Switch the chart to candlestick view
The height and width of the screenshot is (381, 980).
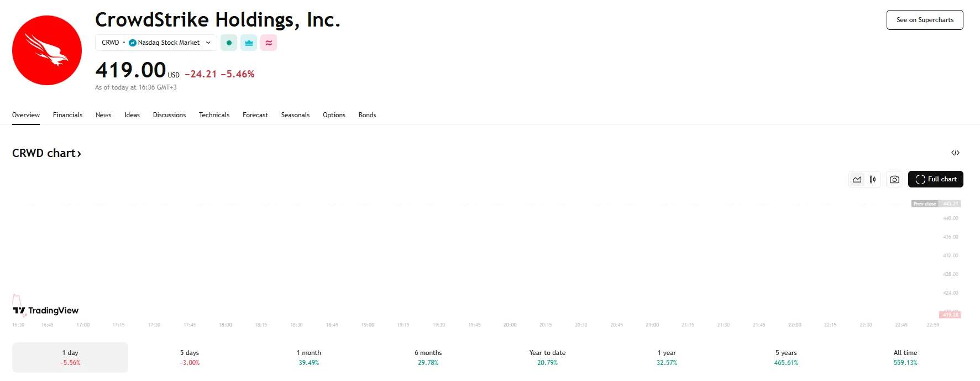click(x=873, y=179)
